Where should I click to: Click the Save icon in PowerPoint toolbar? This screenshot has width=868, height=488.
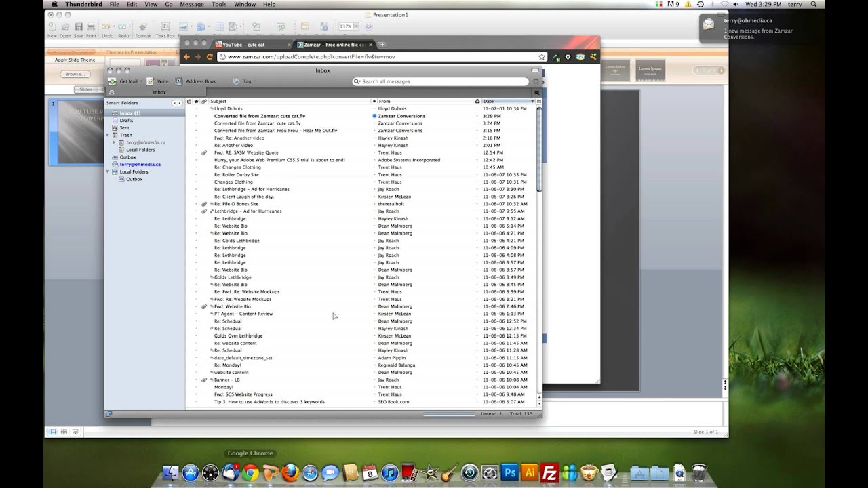click(x=79, y=29)
